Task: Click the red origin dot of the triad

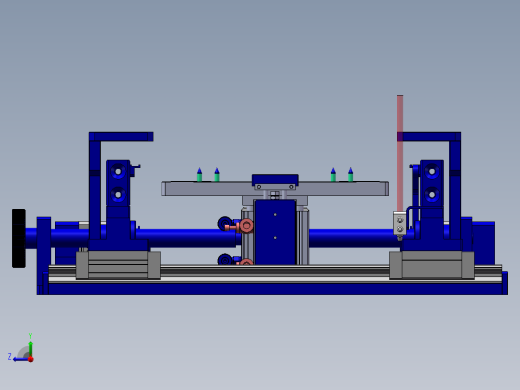Action: pyautogui.click(x=31, y=359)
